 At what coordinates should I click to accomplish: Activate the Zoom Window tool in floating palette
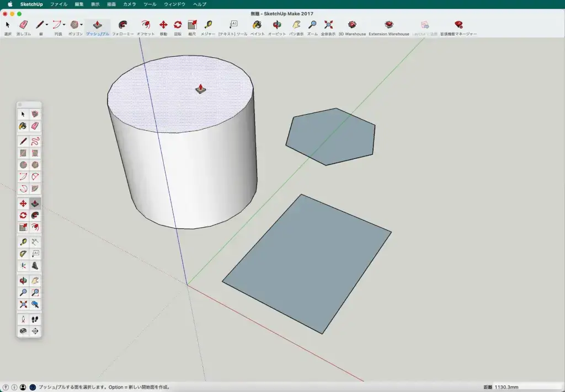[x=35, y=292]
